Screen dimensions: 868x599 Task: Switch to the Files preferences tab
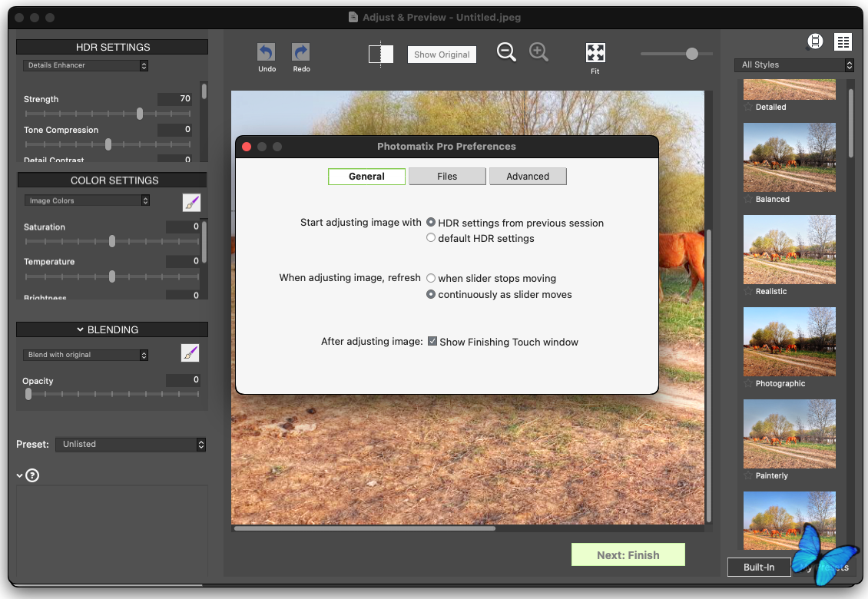(447, 176)
